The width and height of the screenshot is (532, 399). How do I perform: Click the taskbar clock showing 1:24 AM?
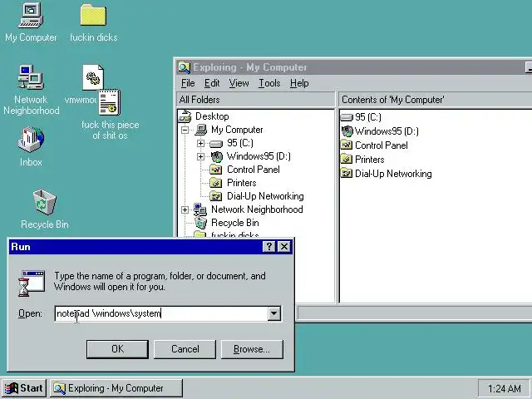coord(505,388)
